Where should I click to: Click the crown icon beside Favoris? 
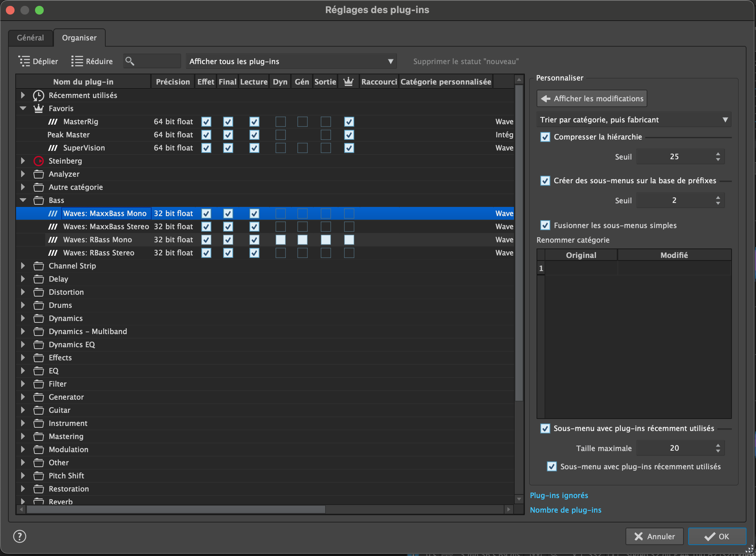coord(38,108)
